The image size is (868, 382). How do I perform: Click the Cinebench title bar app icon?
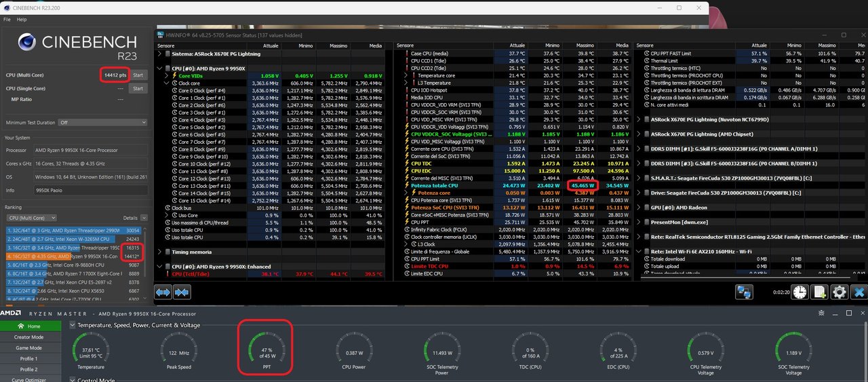tap(6, 9)
